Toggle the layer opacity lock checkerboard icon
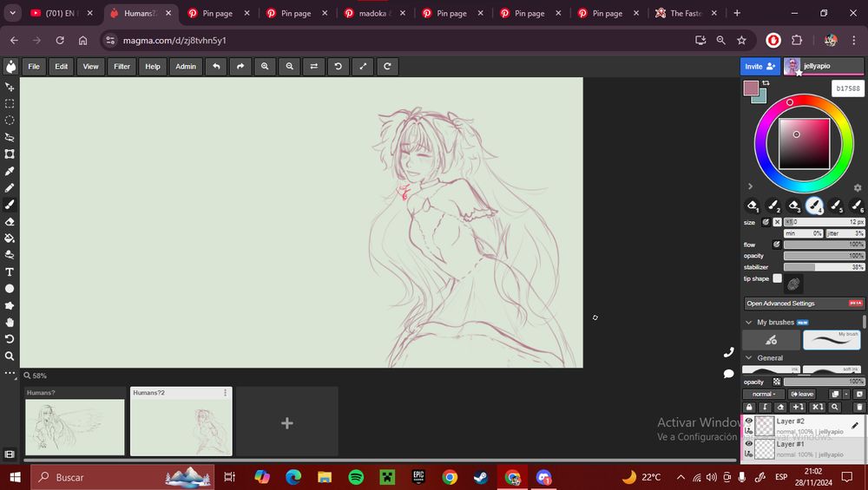 point(777,382)
